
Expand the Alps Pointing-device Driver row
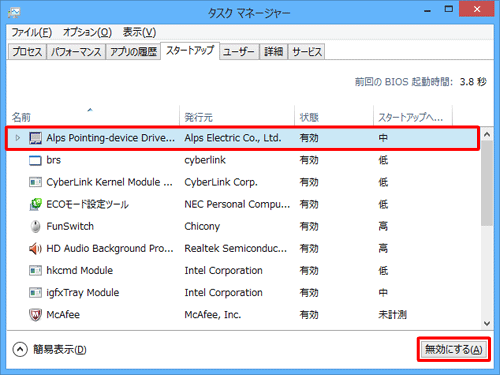coord(18,138)
